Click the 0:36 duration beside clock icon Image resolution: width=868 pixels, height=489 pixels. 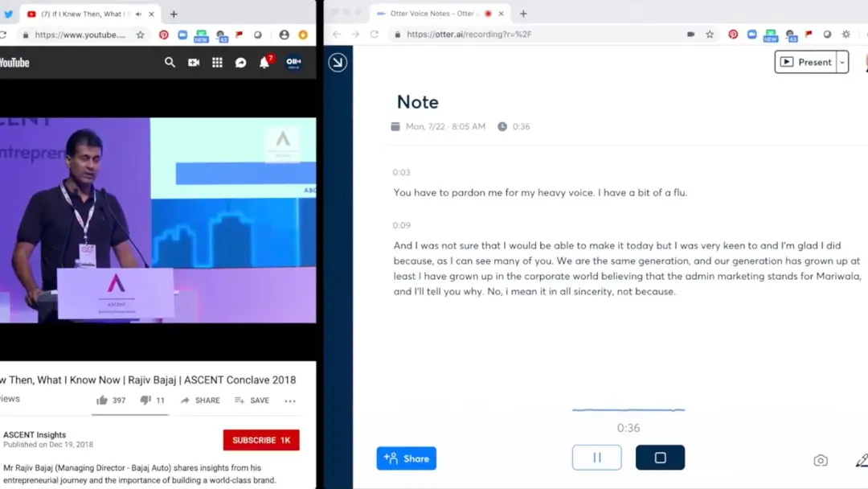point(521,126)
